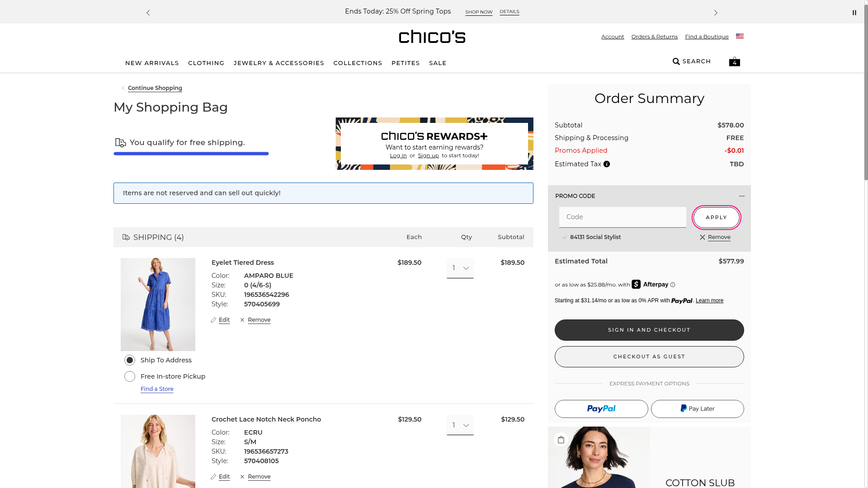This screenshot has height=488, width=868.
Task: Open quantity dropdown for Crochet Lace Poncho
Action: click(460, 425)
